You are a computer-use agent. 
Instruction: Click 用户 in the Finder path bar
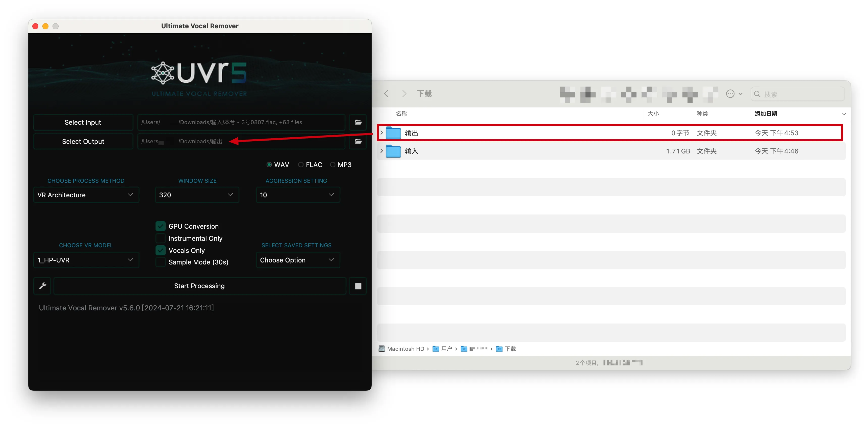(x=442, y=349)
